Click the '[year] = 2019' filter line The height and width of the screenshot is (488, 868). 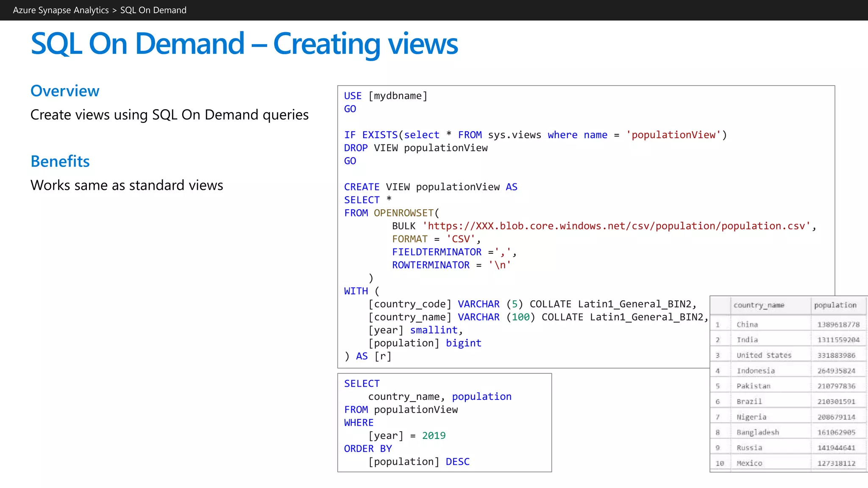pyautogui.click(x=407, y=436)
